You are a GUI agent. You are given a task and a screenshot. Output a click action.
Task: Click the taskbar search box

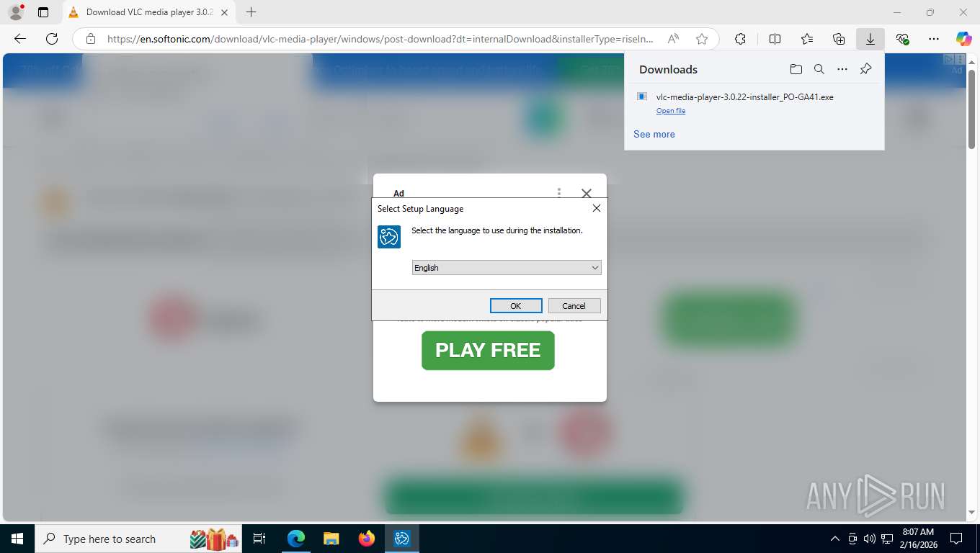tap(139, 539)
